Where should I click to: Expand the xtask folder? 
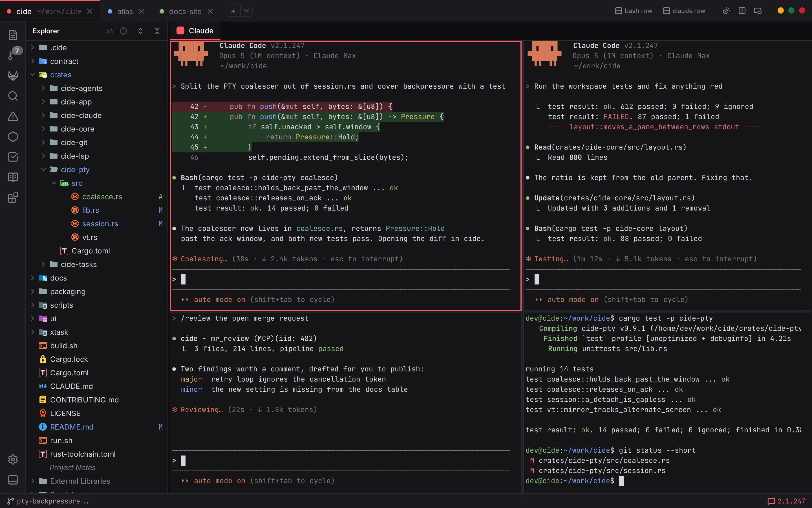[x=32, y=332]
